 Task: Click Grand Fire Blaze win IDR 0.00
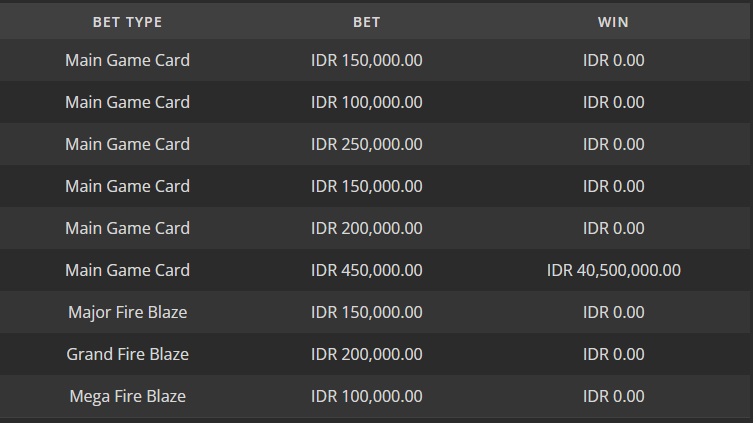[x=613, y=354]
